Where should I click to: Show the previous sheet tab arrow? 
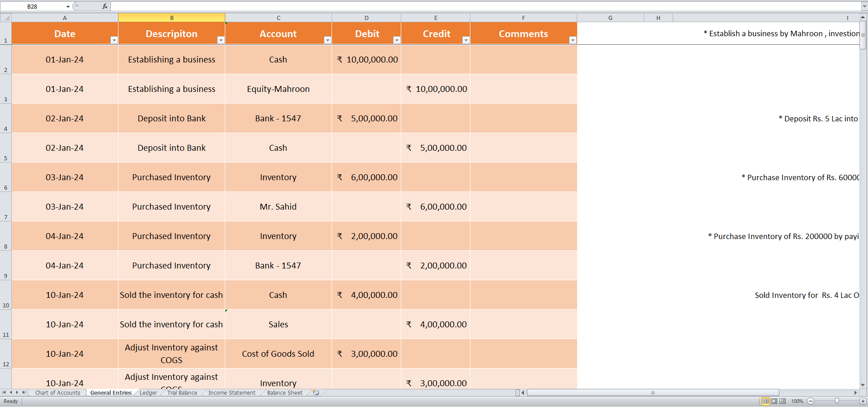pos(11,393)
